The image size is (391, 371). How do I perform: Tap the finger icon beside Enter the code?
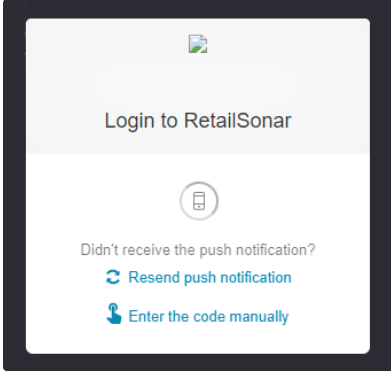click(114, 313)
